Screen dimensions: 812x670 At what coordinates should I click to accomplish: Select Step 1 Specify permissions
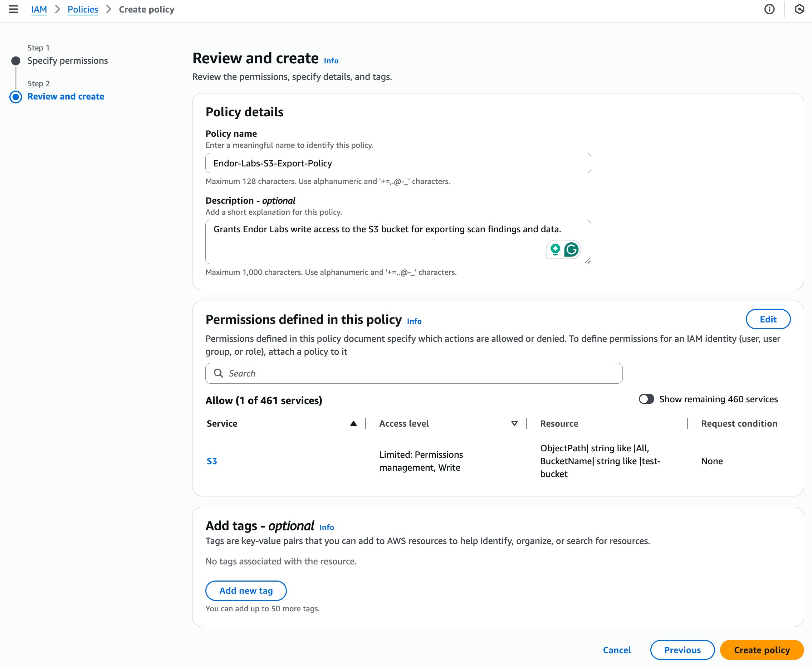68,60
